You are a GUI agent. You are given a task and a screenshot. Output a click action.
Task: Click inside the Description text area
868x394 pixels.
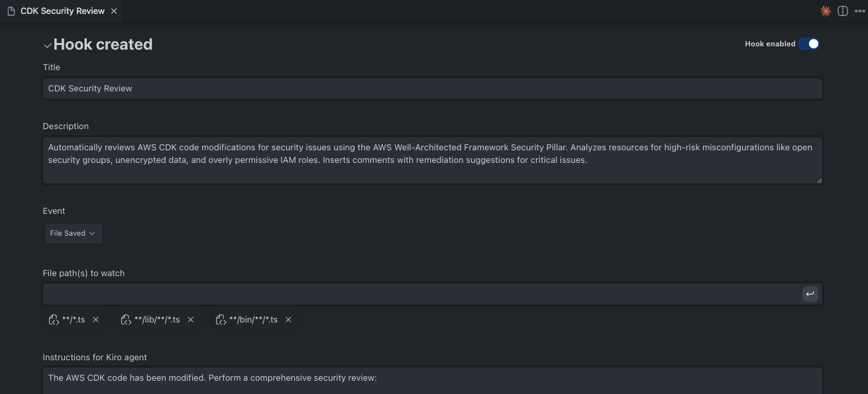[x=432, y=160]
